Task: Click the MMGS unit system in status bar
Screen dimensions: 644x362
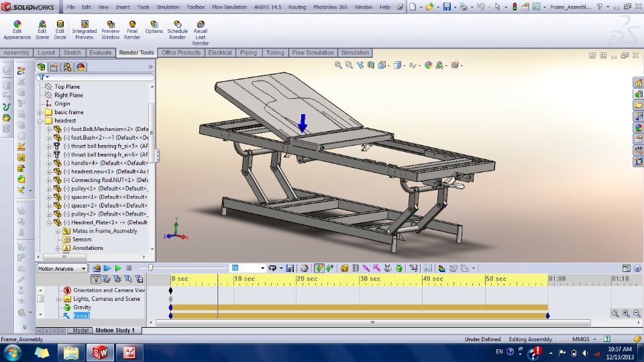Action: click(581, 339)
